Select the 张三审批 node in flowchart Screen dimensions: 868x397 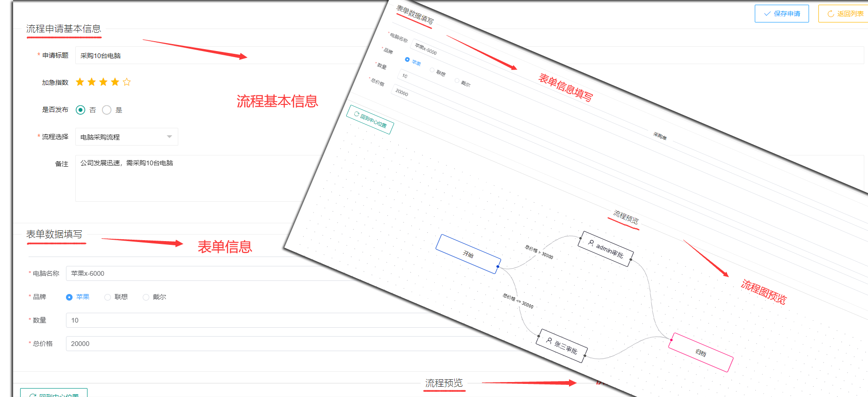pyautogui.click(x=562, y=346)
